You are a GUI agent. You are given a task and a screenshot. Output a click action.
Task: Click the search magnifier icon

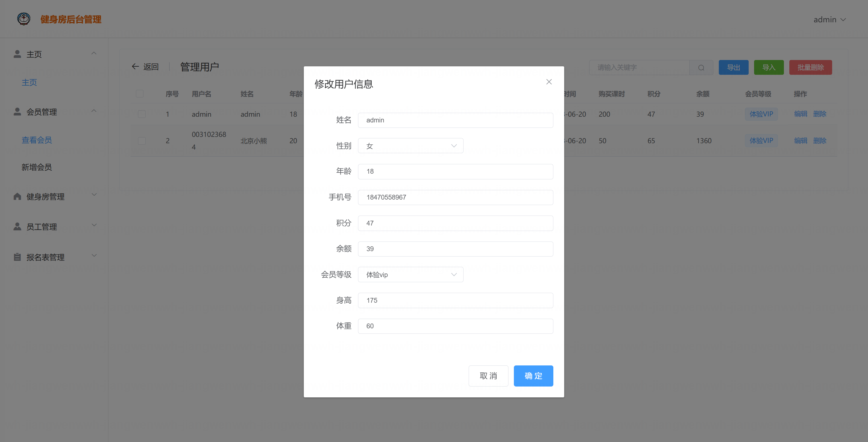point(701,68)
